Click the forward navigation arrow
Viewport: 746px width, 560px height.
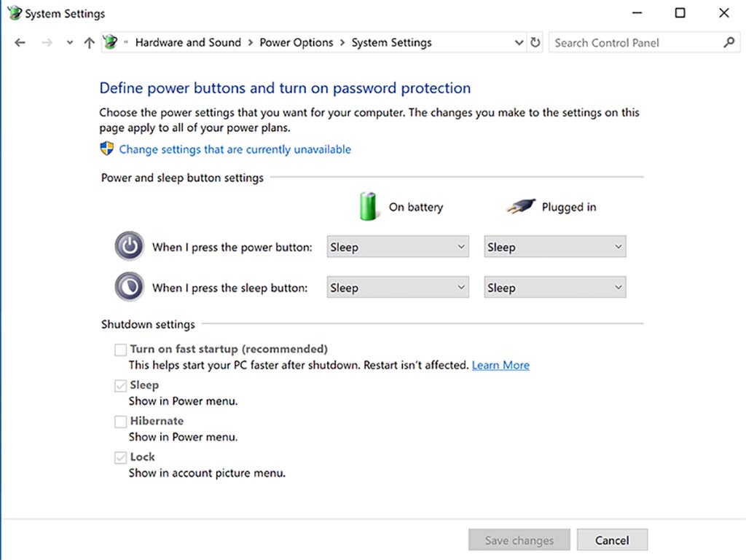[x=47, y=43]
